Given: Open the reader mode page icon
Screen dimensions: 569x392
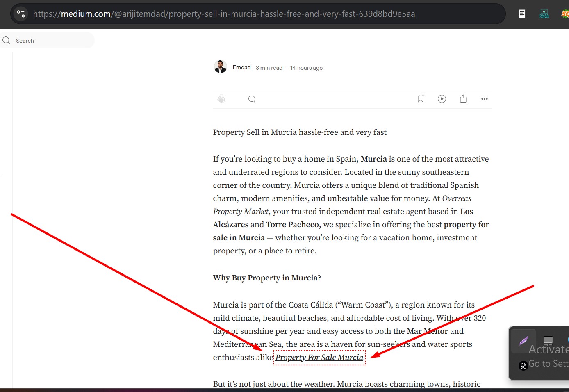Looking at the screenshot, I should pos(522,14).
